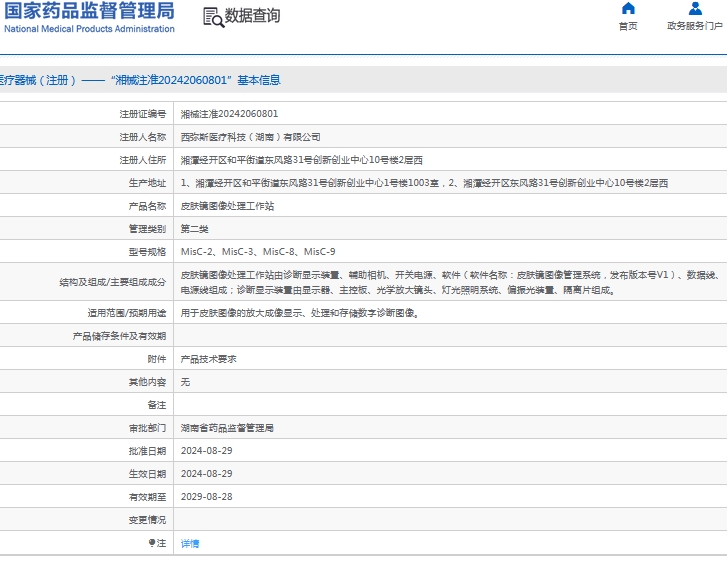
Task: Click the 适用范围 value text
Action: pyautogui.click(x=300, y=313)
